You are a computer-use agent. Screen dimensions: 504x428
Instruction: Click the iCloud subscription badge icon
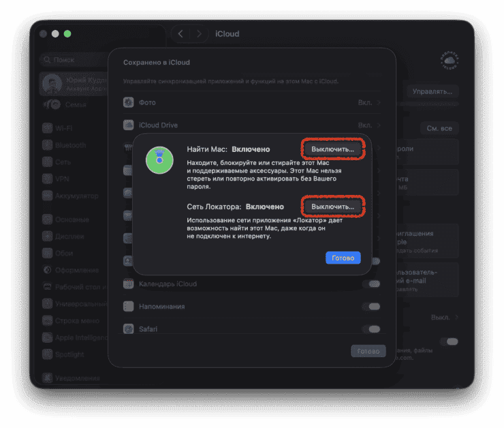pos(450,61)
